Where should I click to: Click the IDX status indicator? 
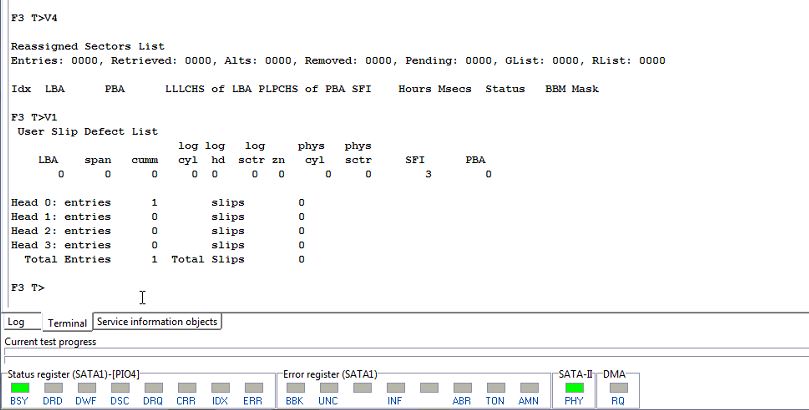[x=220, y=388]
